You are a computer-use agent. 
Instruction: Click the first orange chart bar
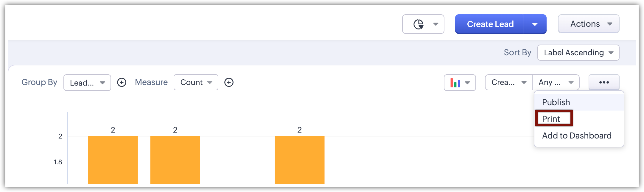coord(113,160)
